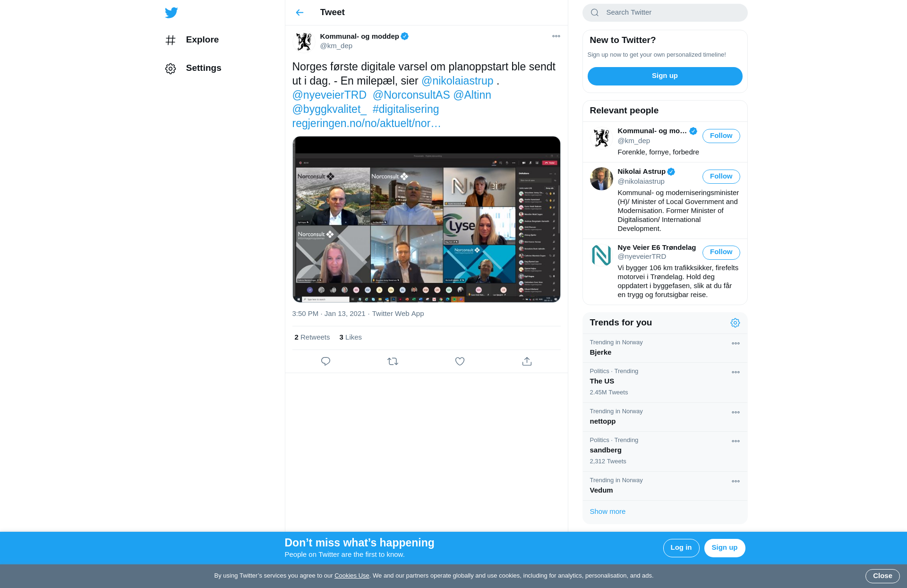This screenshot has height=588, width=907.
Task: Go back with the arrow icon
Action: 299,12
